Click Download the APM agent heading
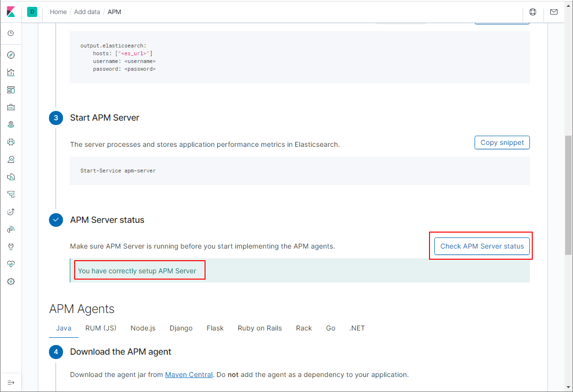 121,352
